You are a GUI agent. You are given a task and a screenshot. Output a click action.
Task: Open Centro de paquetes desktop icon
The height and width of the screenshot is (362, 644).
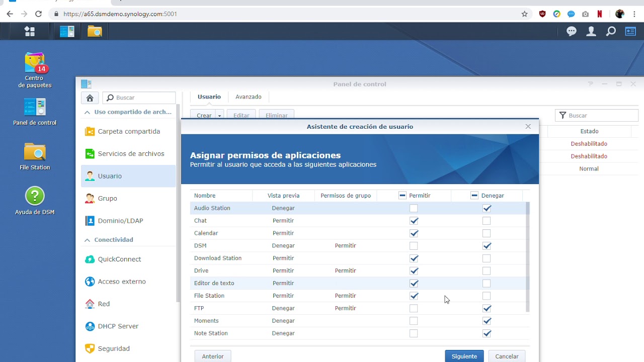pos(35,70)
